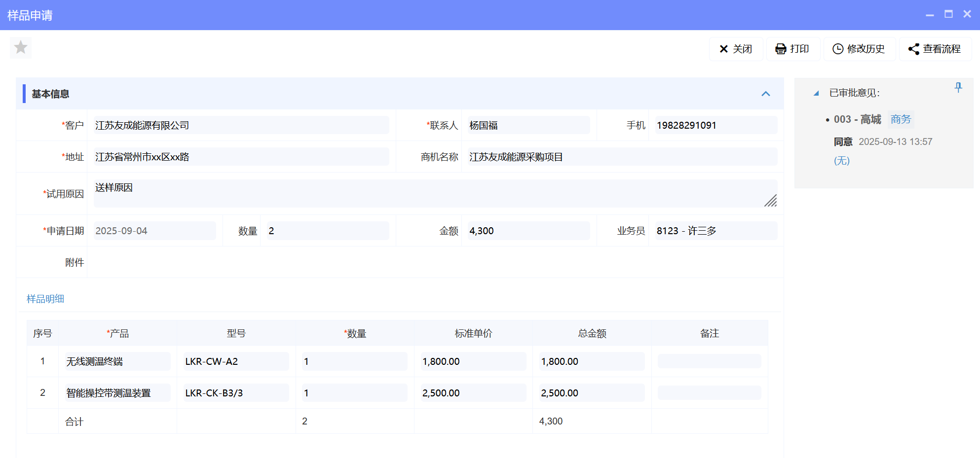The width and height of the screenshot is (980, 458).
Task: Click the 商务 tag next to 高城
Action: pos(901,119)
